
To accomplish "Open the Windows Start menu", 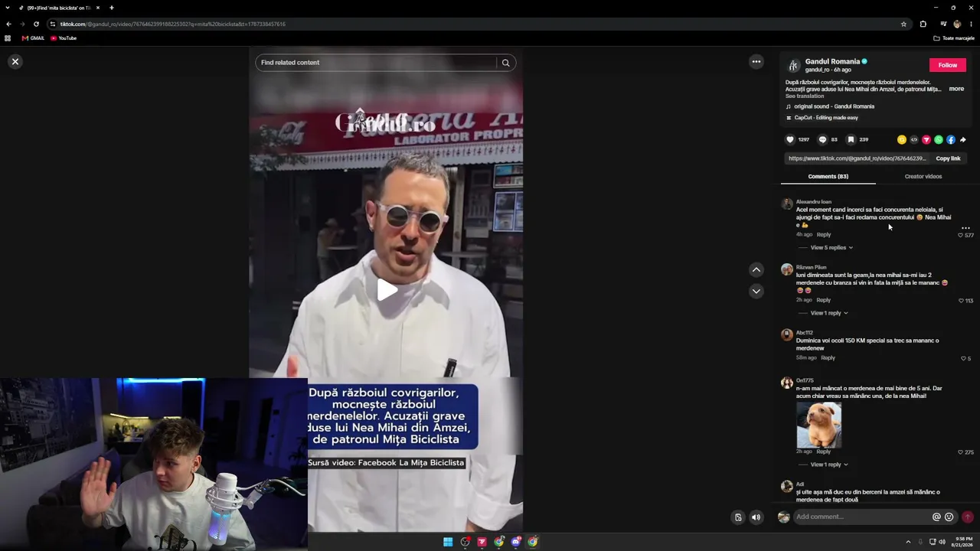I will tap(448, 542).
